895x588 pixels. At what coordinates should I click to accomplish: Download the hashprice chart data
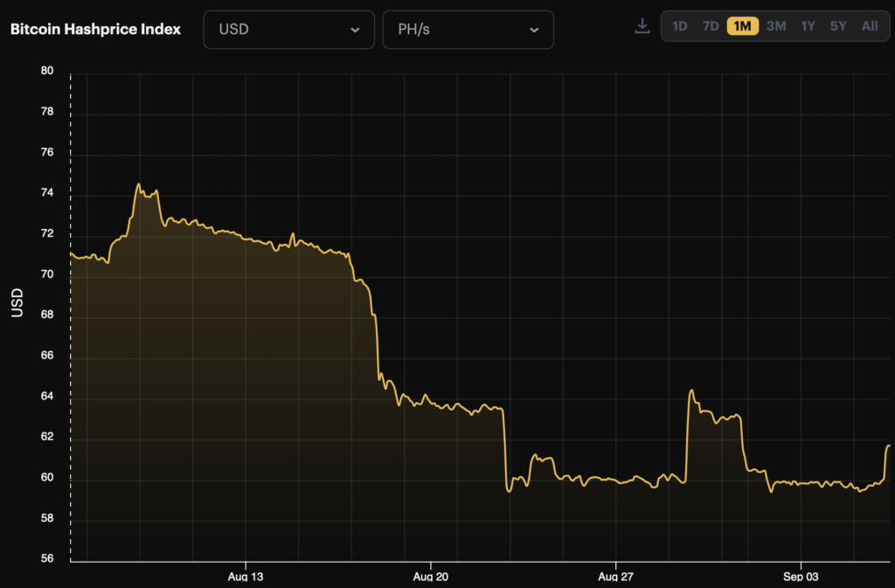click(x=642, y=26)
